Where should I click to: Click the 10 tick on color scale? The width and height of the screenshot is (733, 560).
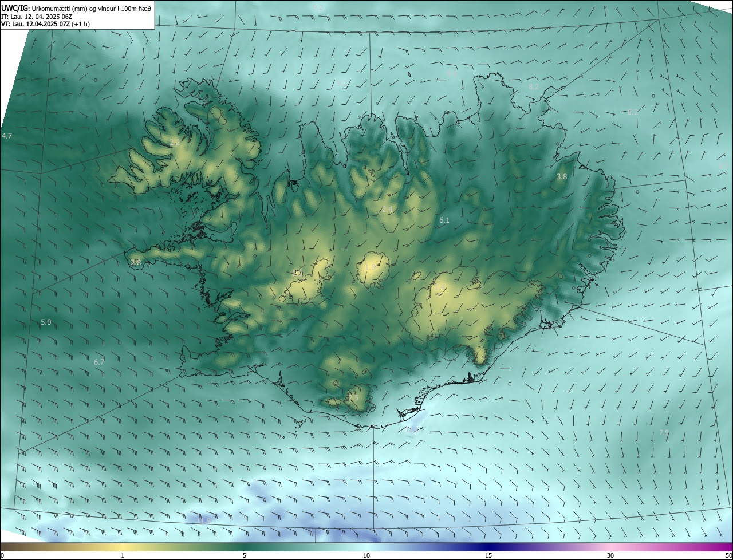point(366,555)
